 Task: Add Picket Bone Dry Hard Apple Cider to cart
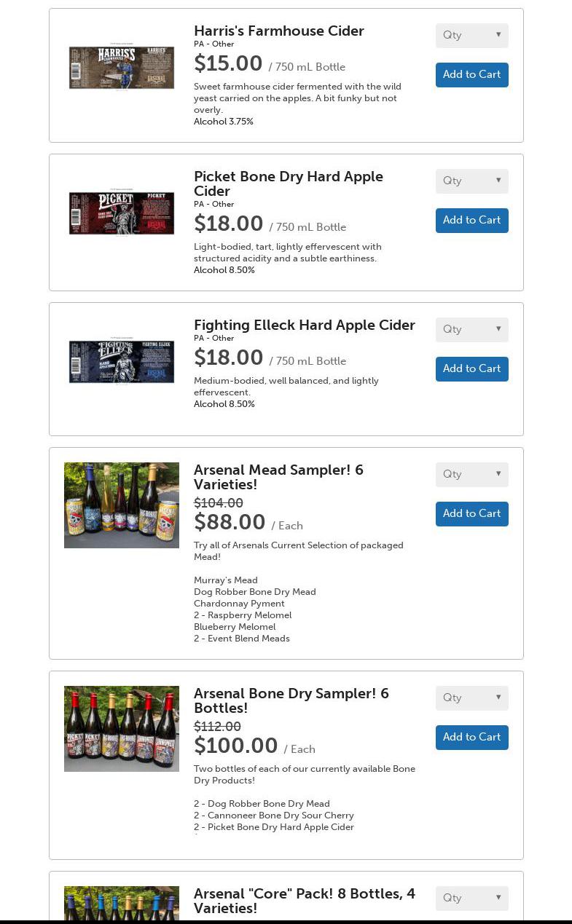point(471,221)
